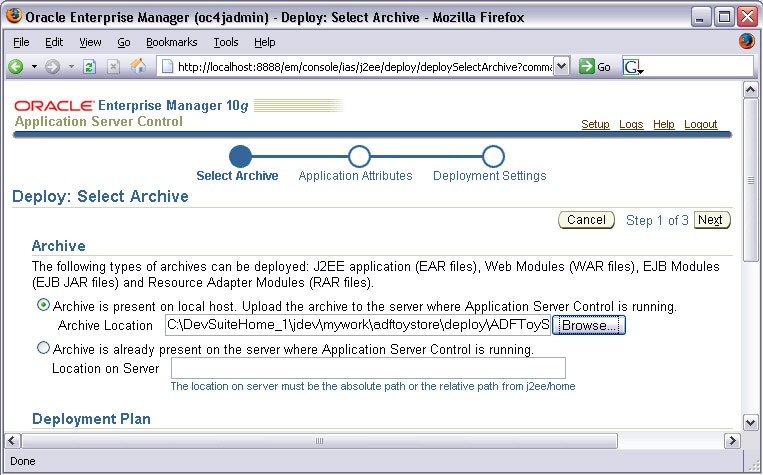Open the Help menu in menu bar

(x=264, y=42)
